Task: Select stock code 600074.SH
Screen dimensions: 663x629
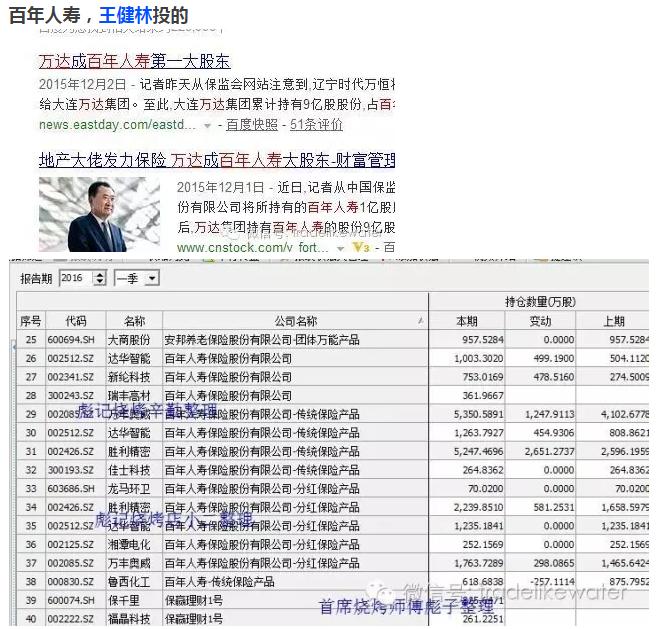Action: [x=71, y=600]
